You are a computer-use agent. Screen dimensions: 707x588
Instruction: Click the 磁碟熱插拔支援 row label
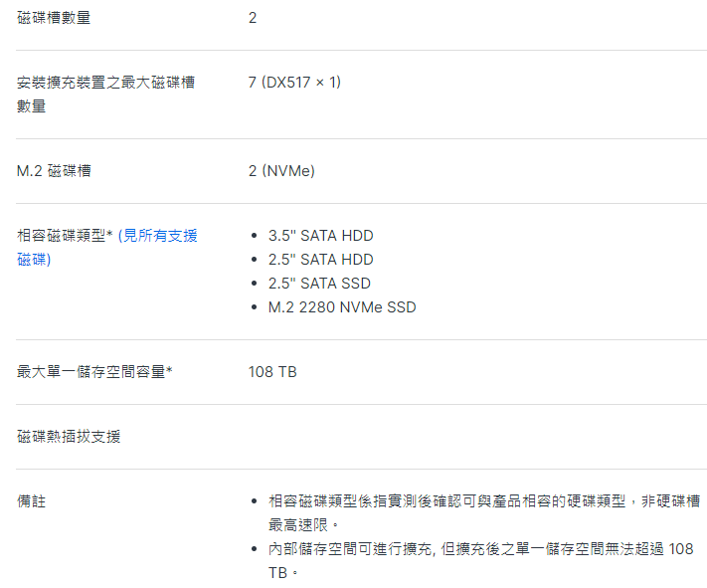pos(69,437)
